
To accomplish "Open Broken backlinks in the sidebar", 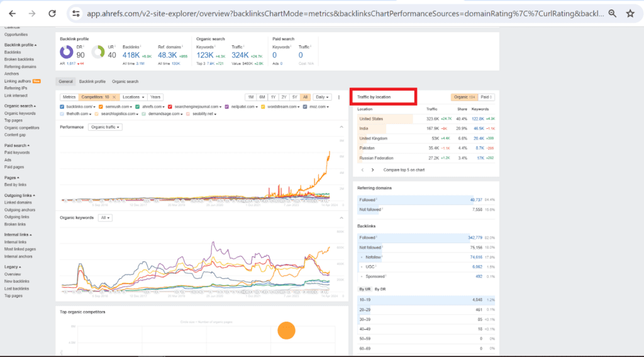I will click(x=19, y=60).
